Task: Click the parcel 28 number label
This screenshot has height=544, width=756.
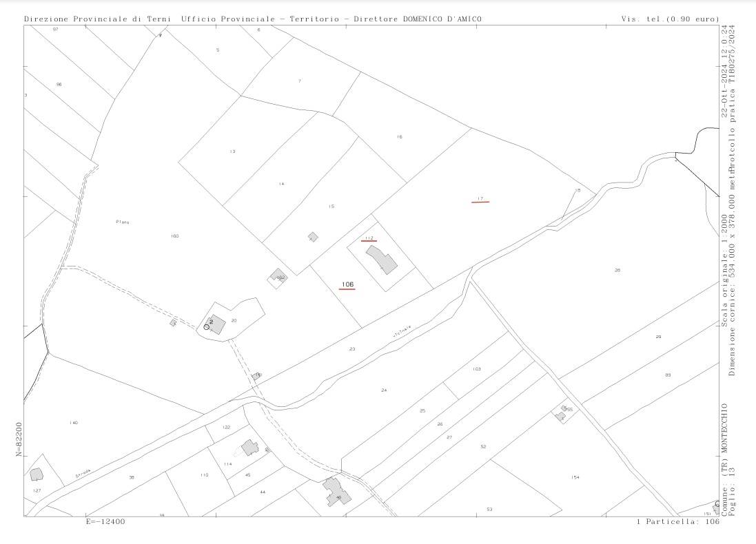Action: (x=617, y=270)
